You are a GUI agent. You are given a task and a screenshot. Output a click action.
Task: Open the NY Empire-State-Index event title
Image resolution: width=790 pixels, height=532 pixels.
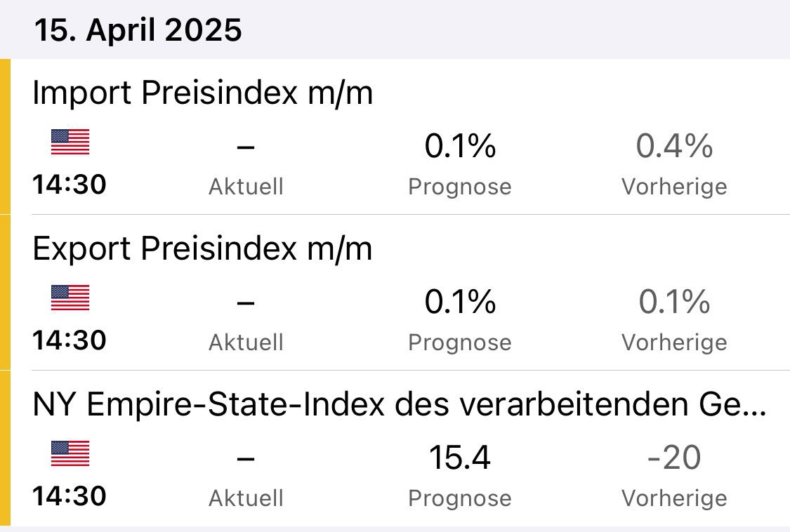tap(399, 405)
